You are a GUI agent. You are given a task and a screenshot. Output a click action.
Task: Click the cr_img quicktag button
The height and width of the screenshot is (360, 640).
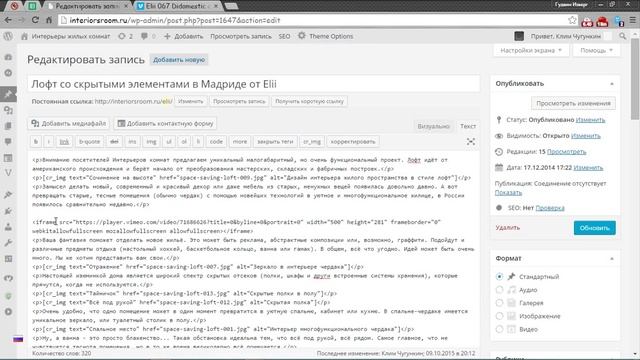(312, 142)
